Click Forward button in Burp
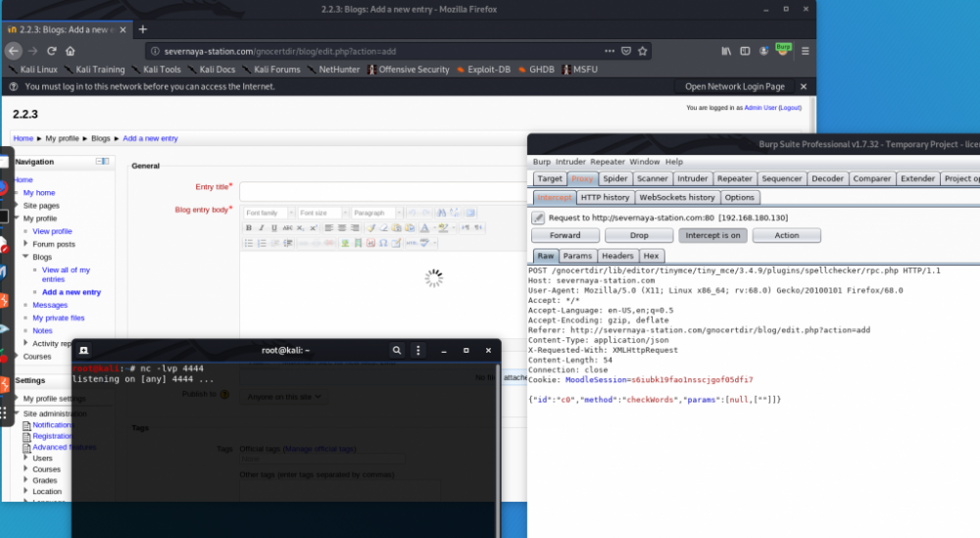Screen dimensions: 980x538 point(565,235)
